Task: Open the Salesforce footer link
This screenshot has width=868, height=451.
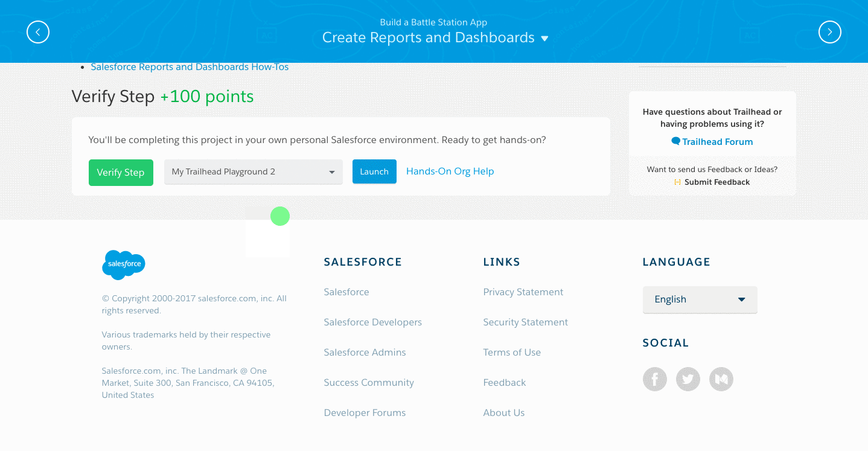Action: pyautogui.click(x=346, y=292)
